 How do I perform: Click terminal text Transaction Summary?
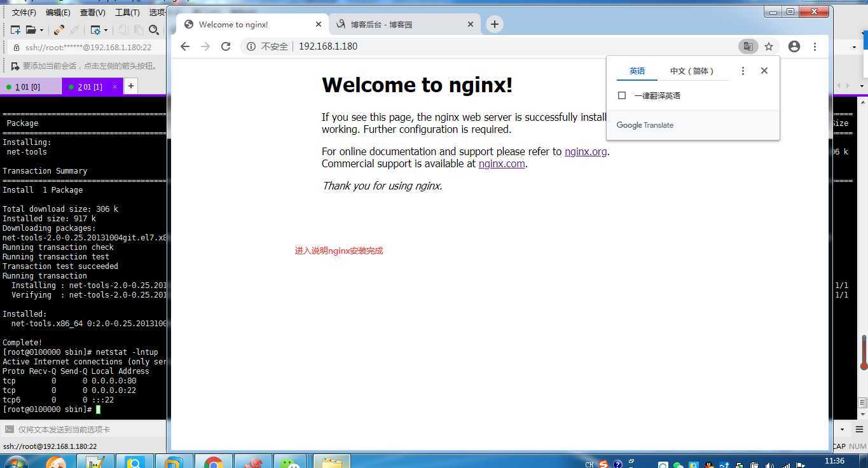click(x=45, y=171)
